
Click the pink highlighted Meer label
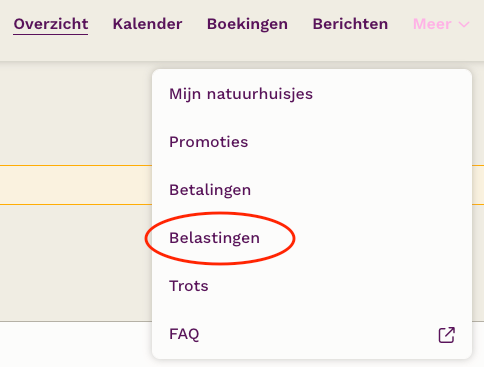(x=432, y=24)
